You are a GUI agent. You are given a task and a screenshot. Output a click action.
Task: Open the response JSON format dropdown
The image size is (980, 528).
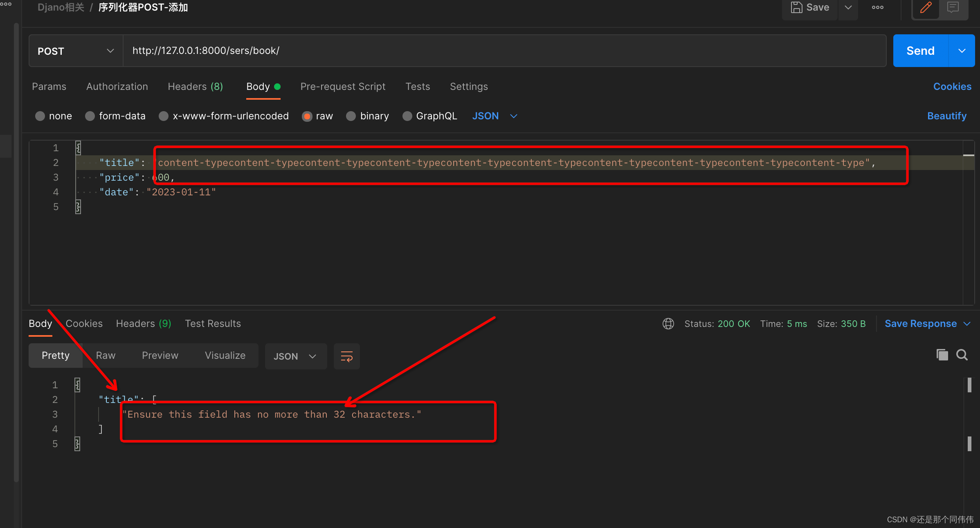tap(295, 356)
